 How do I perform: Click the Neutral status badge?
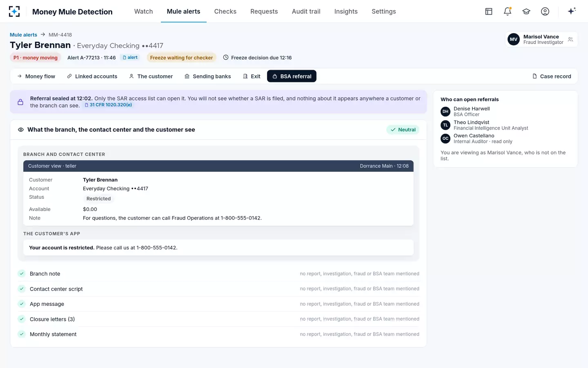tap(403, 130)
